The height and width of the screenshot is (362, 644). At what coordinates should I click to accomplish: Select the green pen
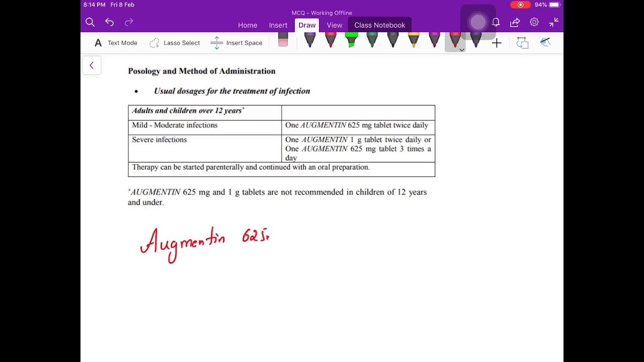(x=372, y=40)
